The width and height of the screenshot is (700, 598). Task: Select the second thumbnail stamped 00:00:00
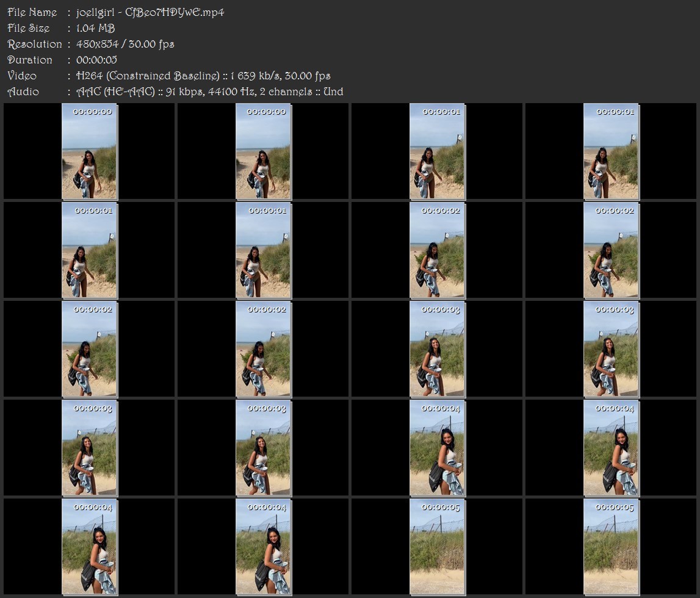[x=264, y=151]
